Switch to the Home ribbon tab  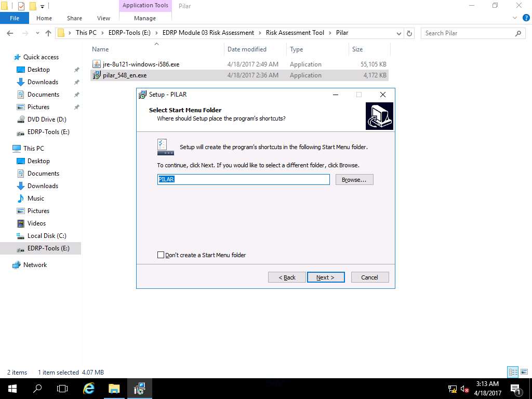pos(44,18)
